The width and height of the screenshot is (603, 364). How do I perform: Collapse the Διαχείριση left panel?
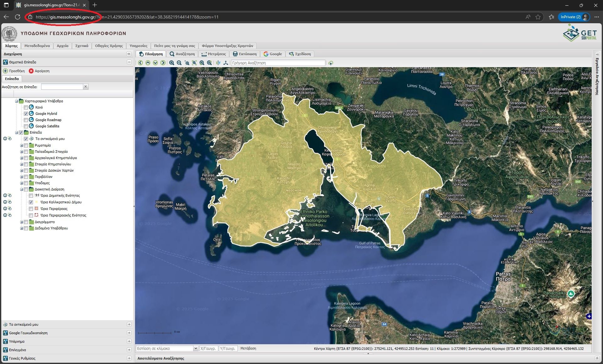[129, 54]
